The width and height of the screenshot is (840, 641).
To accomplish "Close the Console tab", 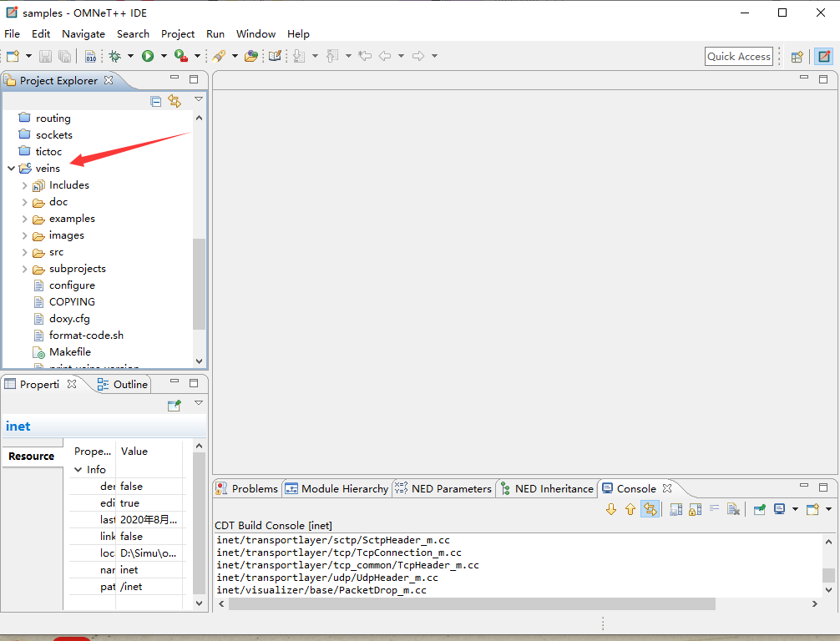I will tap(667, 488).
